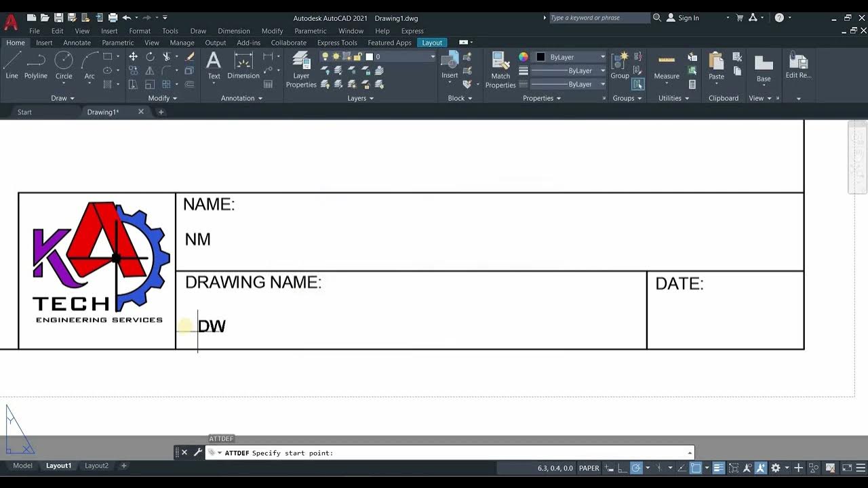The image size is (868, 488).
Task: Select the Circle tool
Action: pyautogui.click(x=64, y=66)
